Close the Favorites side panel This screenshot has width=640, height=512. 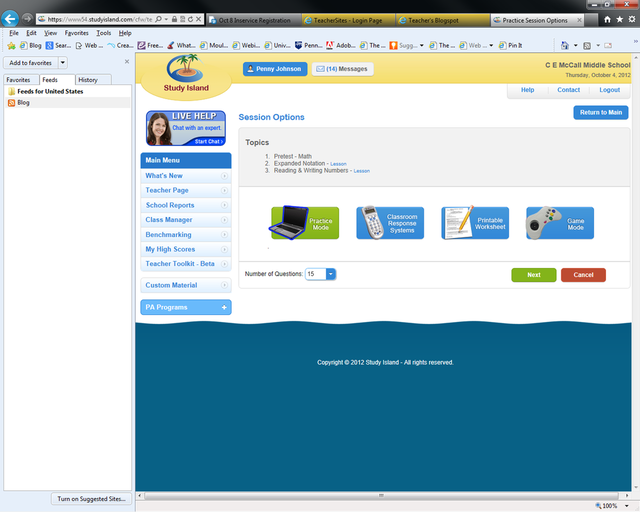127,62
